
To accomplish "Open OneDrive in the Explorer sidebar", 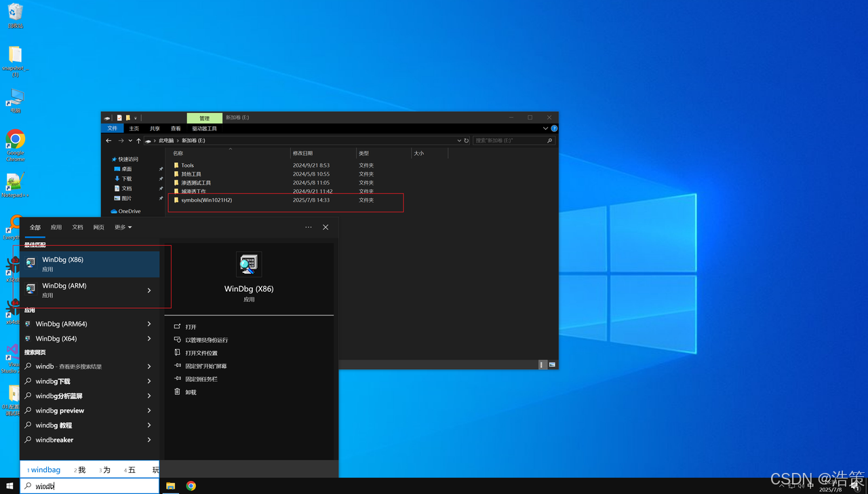I will click(x=129, y=211).
